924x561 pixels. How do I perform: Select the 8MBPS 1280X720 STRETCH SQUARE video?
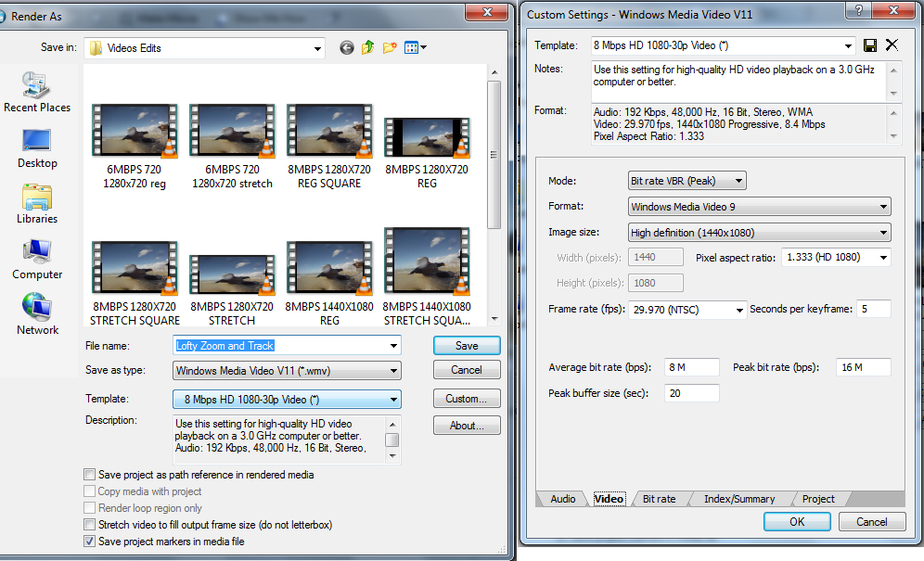[135, 284]
